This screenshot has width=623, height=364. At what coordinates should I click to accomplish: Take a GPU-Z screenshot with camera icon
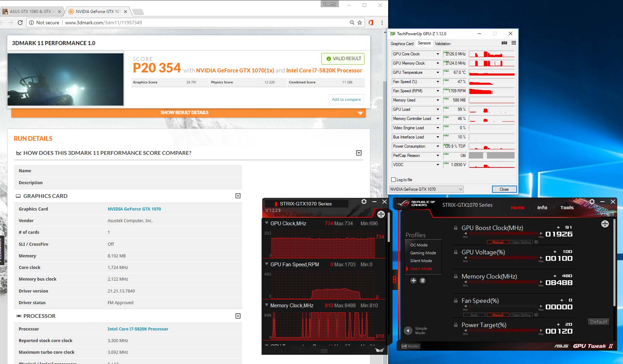pos(504,43)
